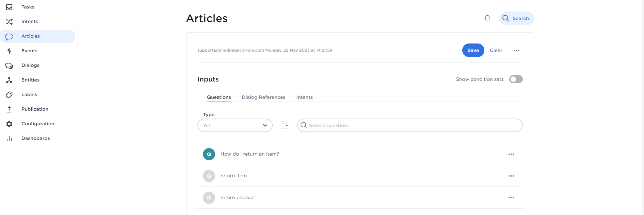Click the Clear link
644x215 pixels.
(496, 51)
